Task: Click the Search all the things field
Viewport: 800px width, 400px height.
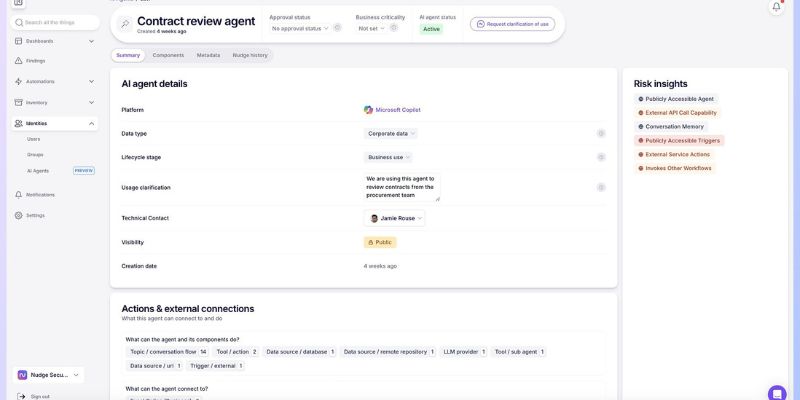Action: coord(58,22)
